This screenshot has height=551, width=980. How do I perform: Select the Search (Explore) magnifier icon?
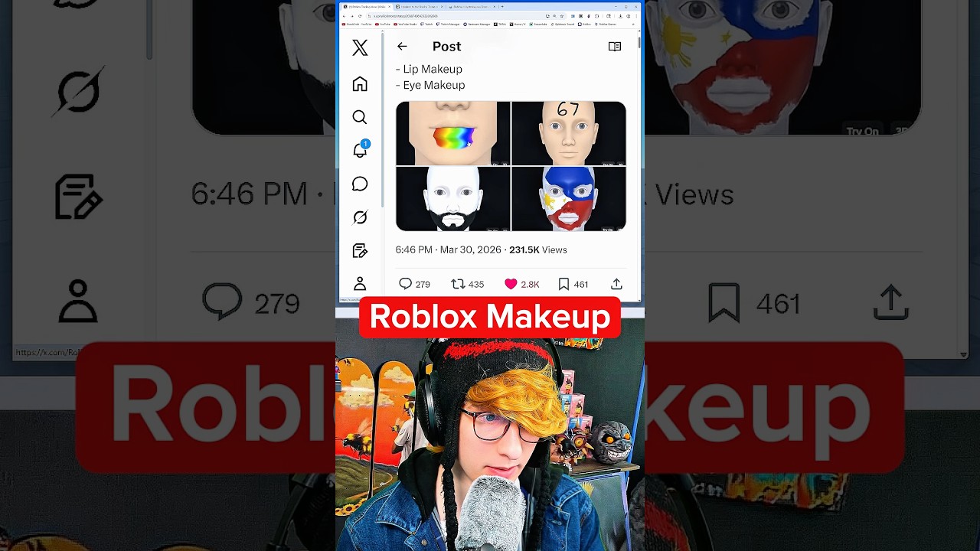click(360, 117)
